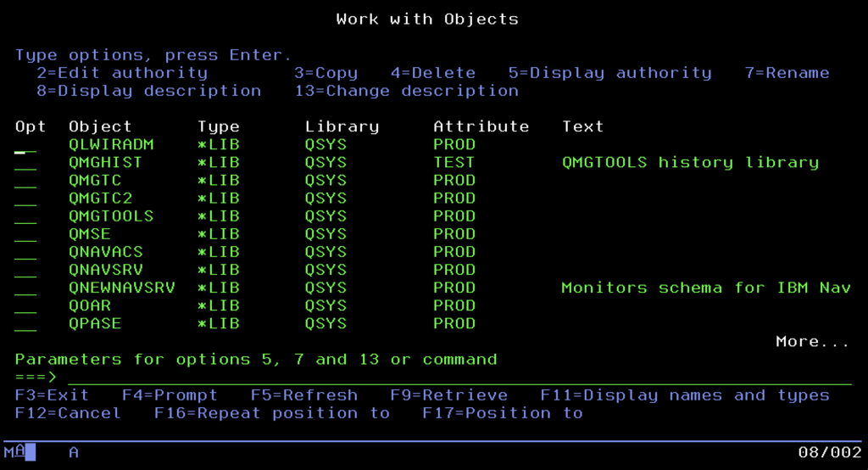The height and width of the screenshot is (470, 868).
Task: Click the Opt field for QLWIRADM
Action: [x=25, y=145]
